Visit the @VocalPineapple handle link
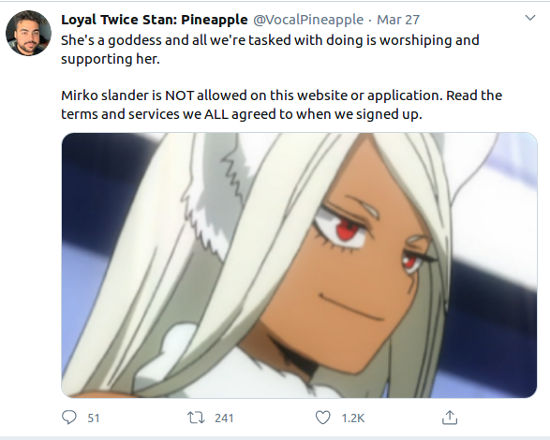This screenshot has width=550, height=440. [x=308, y=20]
